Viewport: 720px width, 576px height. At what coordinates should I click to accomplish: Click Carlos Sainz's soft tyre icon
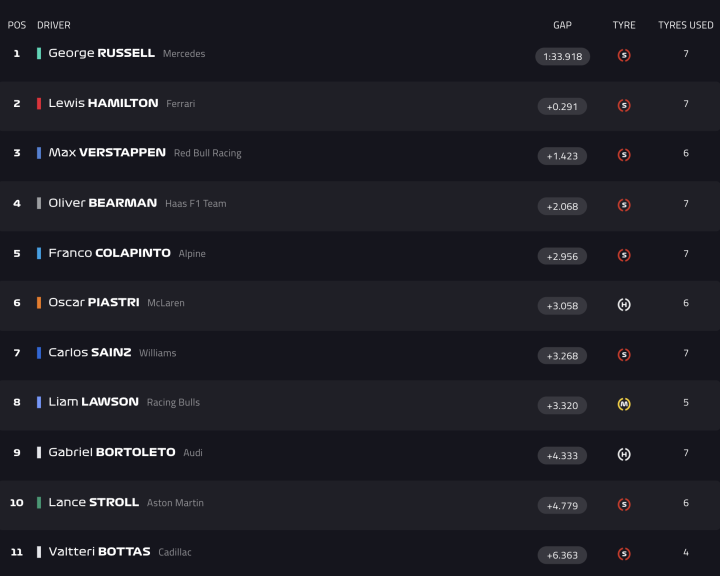coord(624,355)
